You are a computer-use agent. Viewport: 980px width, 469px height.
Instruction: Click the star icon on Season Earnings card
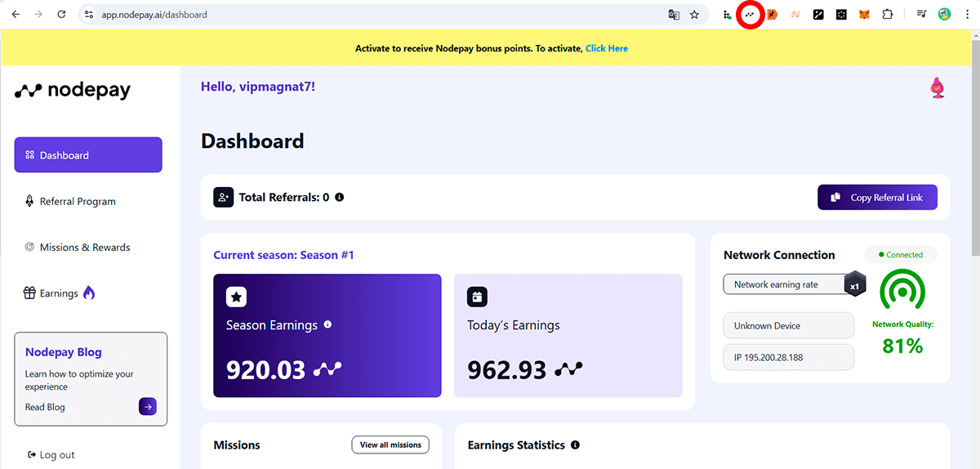click(236, 297)
